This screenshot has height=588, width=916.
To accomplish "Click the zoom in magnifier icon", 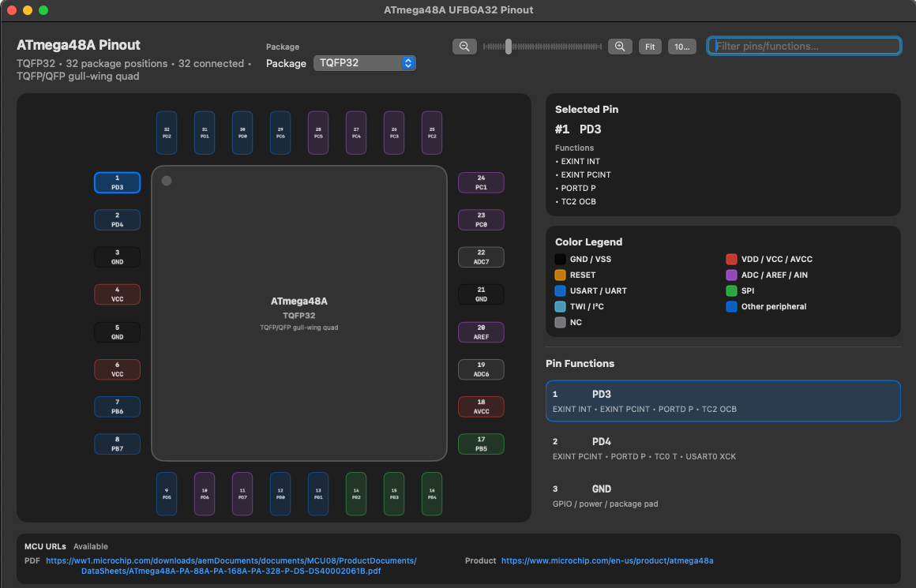I will point(620,47).
